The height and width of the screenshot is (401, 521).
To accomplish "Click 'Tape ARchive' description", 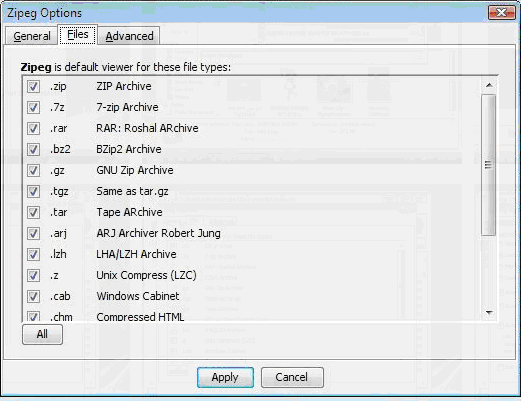I will click(129, 212).
